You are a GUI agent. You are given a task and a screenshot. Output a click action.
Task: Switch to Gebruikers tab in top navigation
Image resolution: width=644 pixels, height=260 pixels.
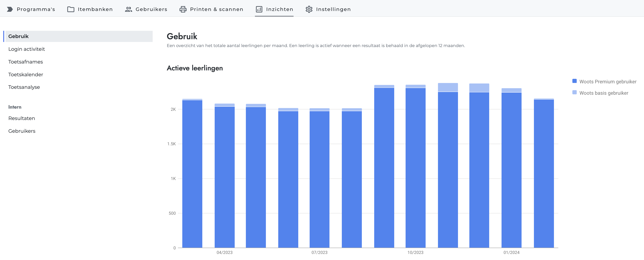tap(146, 9)
